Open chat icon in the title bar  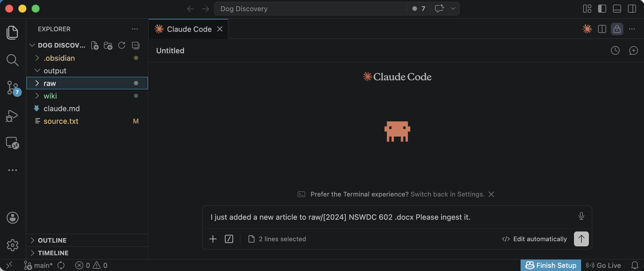439,8
